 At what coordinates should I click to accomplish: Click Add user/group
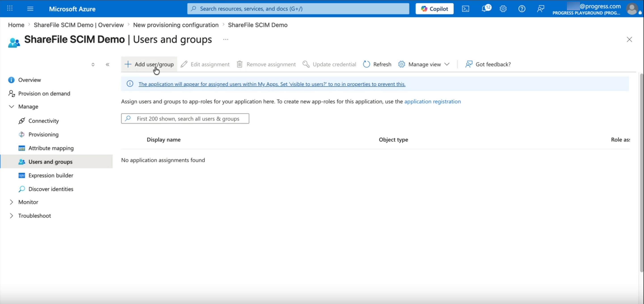click(149, 64)
